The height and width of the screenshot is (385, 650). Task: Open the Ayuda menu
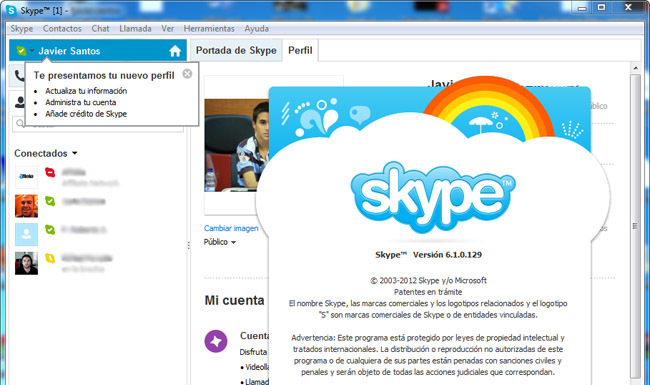257,29
